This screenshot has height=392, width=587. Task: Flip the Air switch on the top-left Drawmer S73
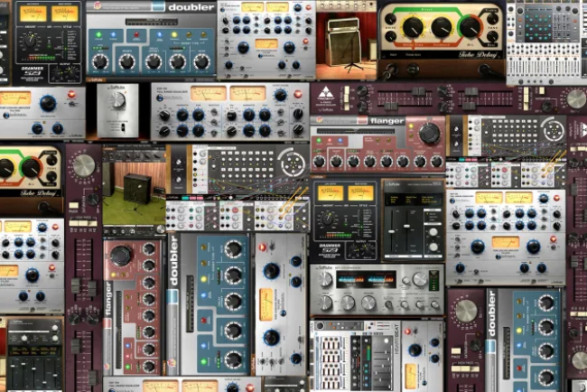pos(50,42)
